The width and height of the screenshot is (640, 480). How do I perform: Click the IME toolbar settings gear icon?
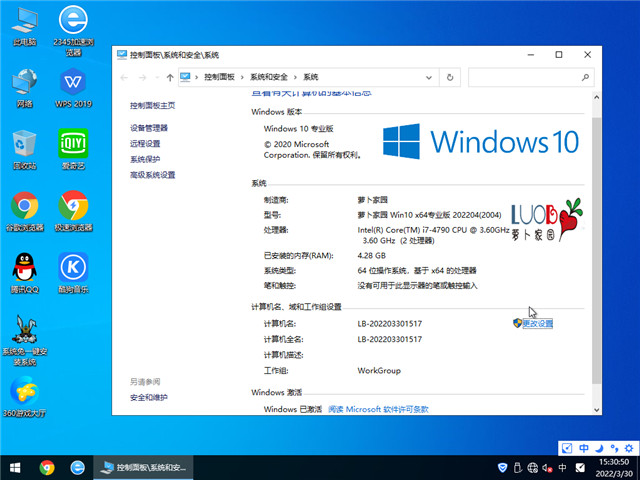pyautogui.click(x=629, y=448)
